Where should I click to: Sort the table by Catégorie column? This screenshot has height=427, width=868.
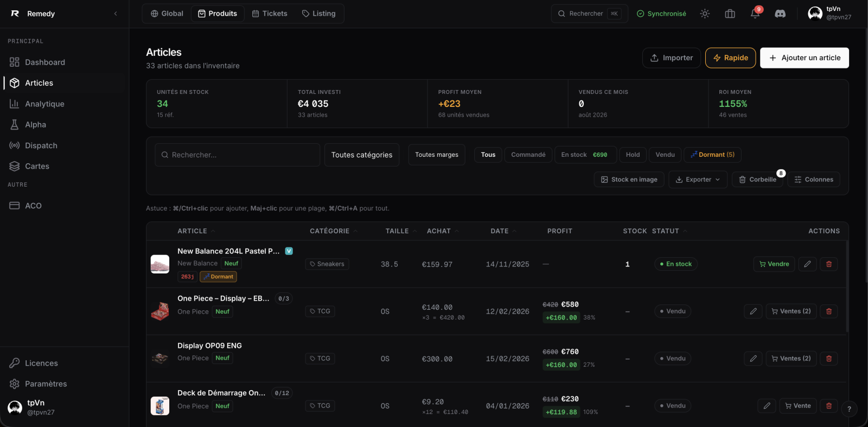tap(334, 231)
